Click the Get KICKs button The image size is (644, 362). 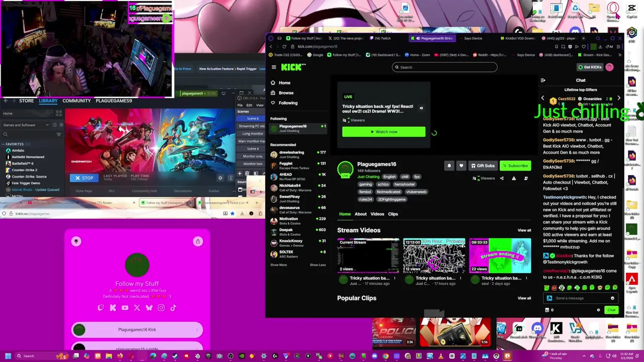click(x=590, y=67)
